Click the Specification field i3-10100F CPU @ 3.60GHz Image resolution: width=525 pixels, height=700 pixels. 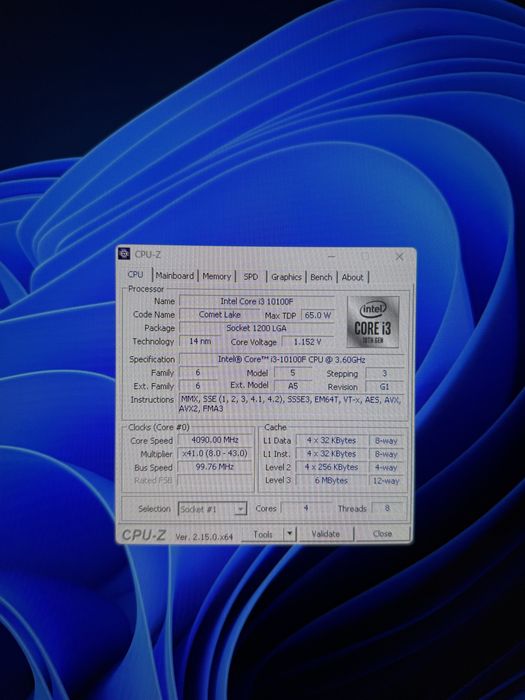click(x=292, y=359)
